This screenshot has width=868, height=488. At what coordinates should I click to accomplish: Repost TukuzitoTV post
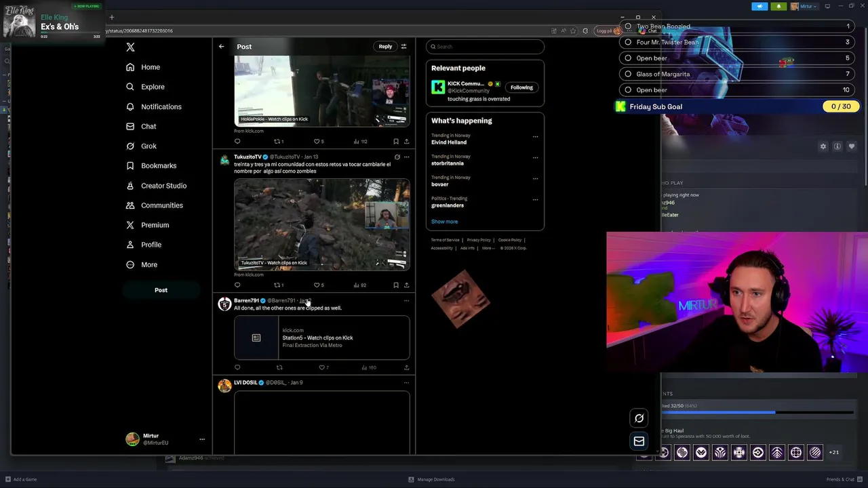277,285
